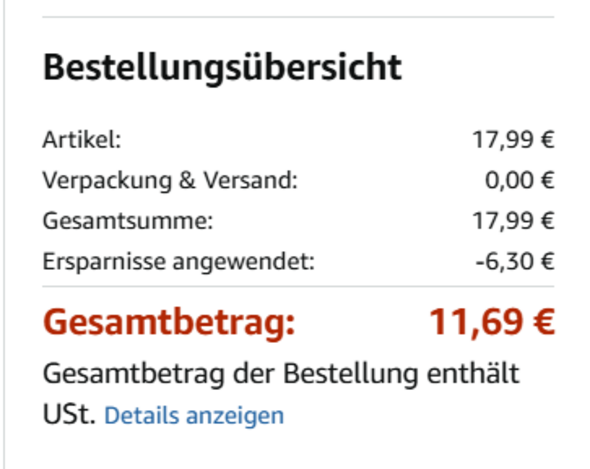The width and height of the screenshot is (590, 469).
Task: Select the Verpackung & Versand: label
Action: [x=170, y=180]
